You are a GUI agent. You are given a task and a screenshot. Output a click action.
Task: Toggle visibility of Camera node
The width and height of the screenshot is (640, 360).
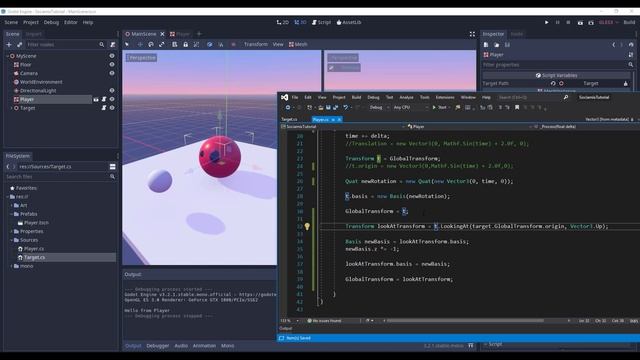pyautogui.click(x=112, y=73)
